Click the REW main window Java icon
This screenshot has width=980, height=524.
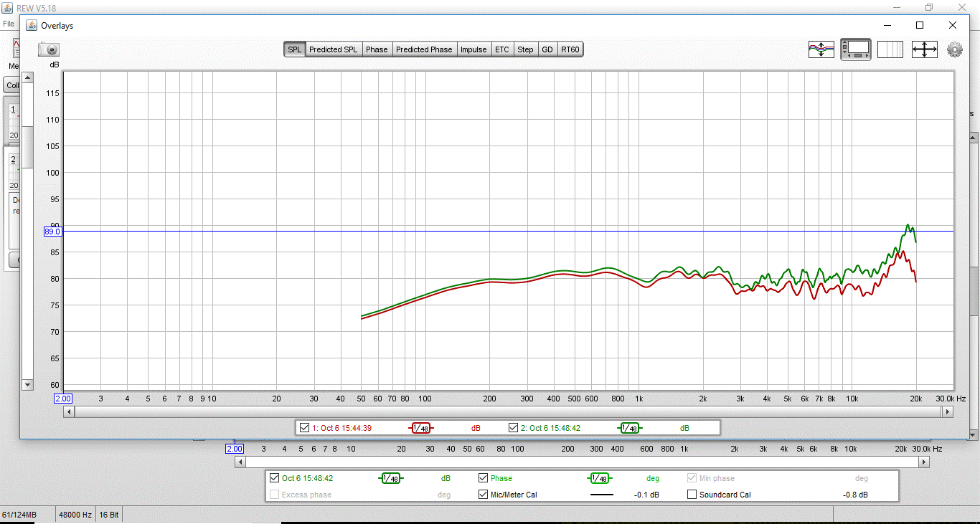point(7,8)
